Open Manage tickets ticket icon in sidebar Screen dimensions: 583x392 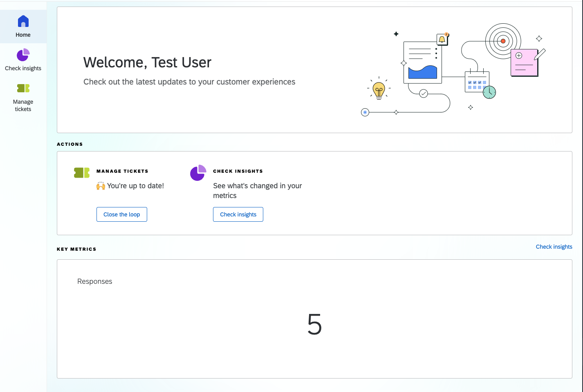tap(23, 88)
